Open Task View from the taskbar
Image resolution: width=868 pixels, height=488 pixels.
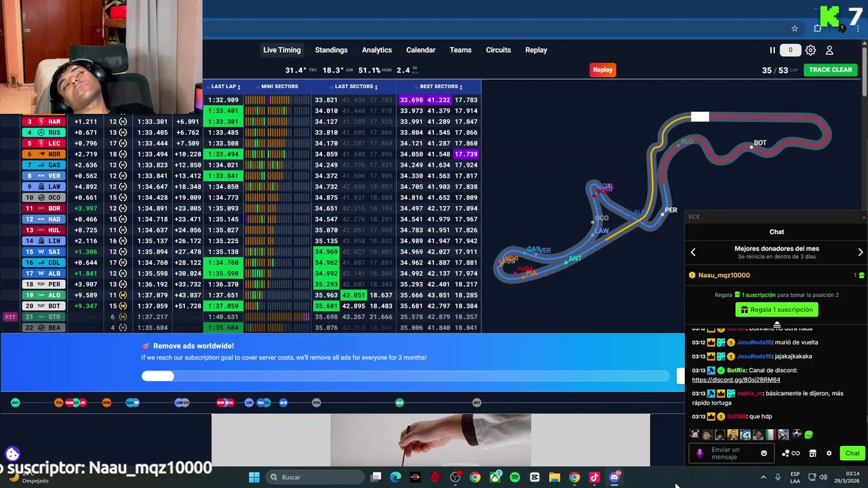click(x=376, y=477)
